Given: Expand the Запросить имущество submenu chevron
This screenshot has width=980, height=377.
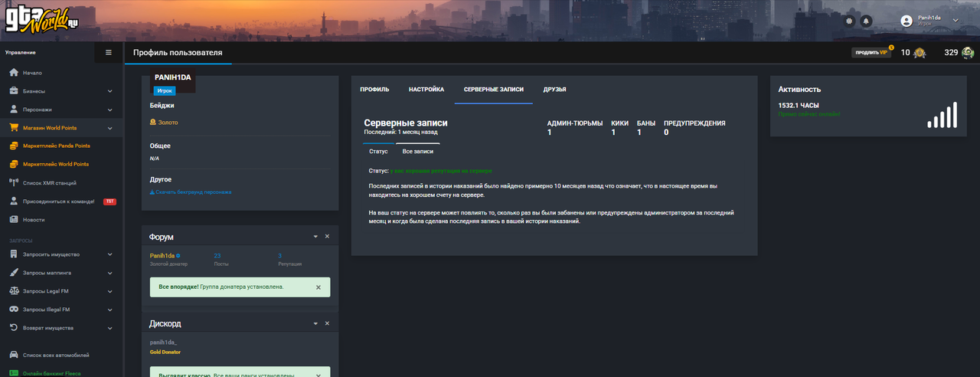Looking at the screenshot, I should click(x=109, y=254).
